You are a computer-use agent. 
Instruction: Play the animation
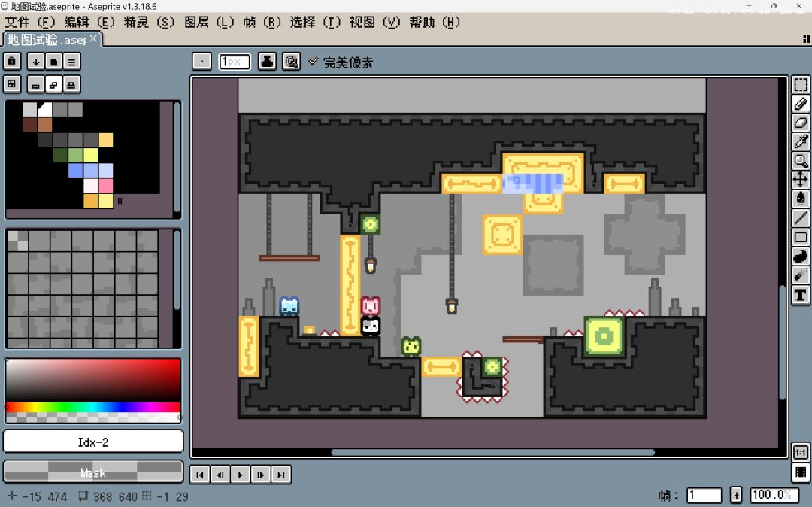tap(241, 475)
